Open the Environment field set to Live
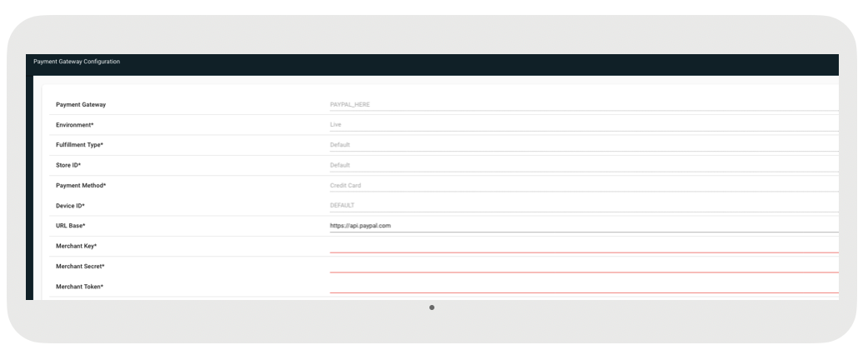This screenshot has width=868, height=355. tap(584, 124)
